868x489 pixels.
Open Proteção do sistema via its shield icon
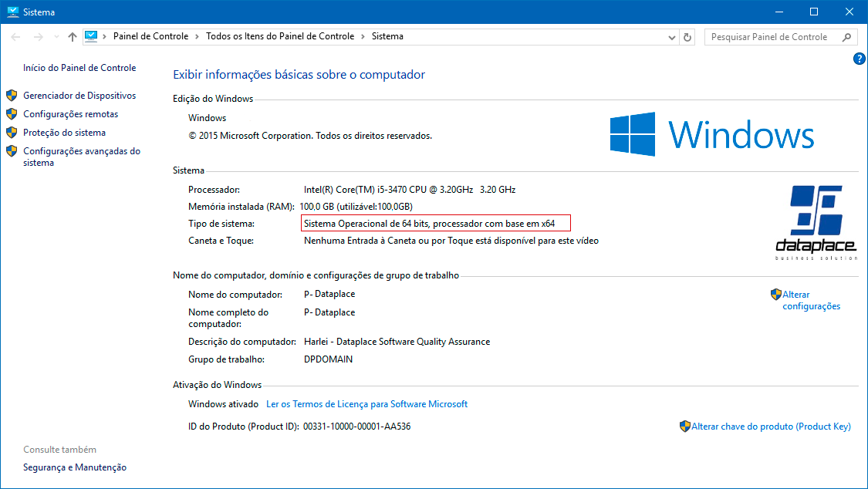(x=12, y=132)
